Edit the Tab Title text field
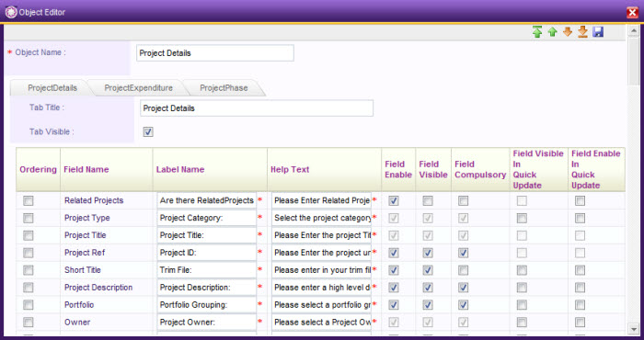The image size is (644, 340). [257, 108]
